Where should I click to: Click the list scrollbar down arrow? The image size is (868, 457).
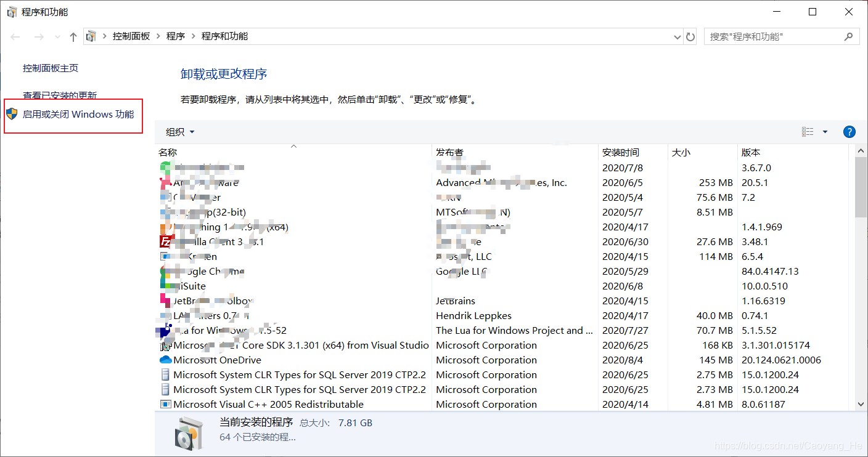[861, 405]
